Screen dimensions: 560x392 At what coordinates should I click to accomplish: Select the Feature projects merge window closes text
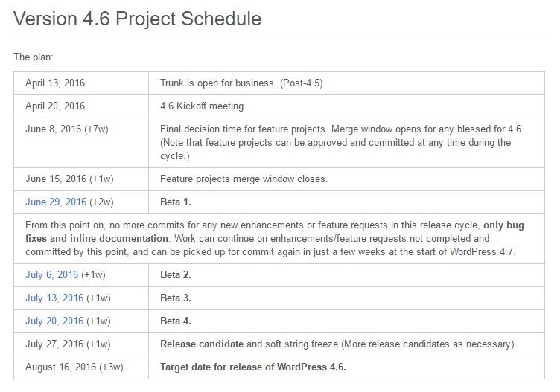(244, 179)
